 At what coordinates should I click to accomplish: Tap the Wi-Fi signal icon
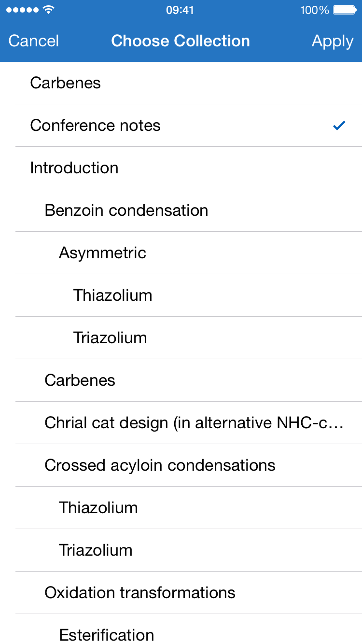pos(48,10)
